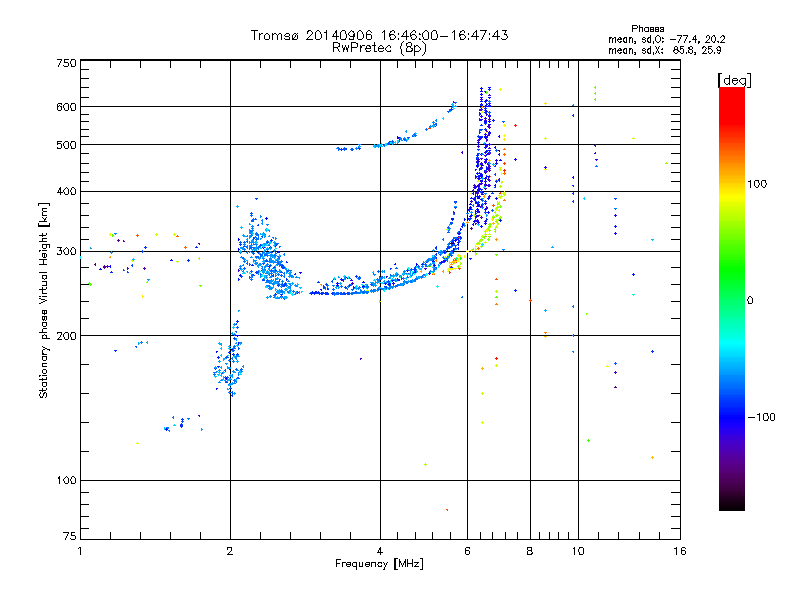Click the colorbar tick label '-100'
Image resolution: width=800 pixels, height=600 pixels.
pos(762,417)
